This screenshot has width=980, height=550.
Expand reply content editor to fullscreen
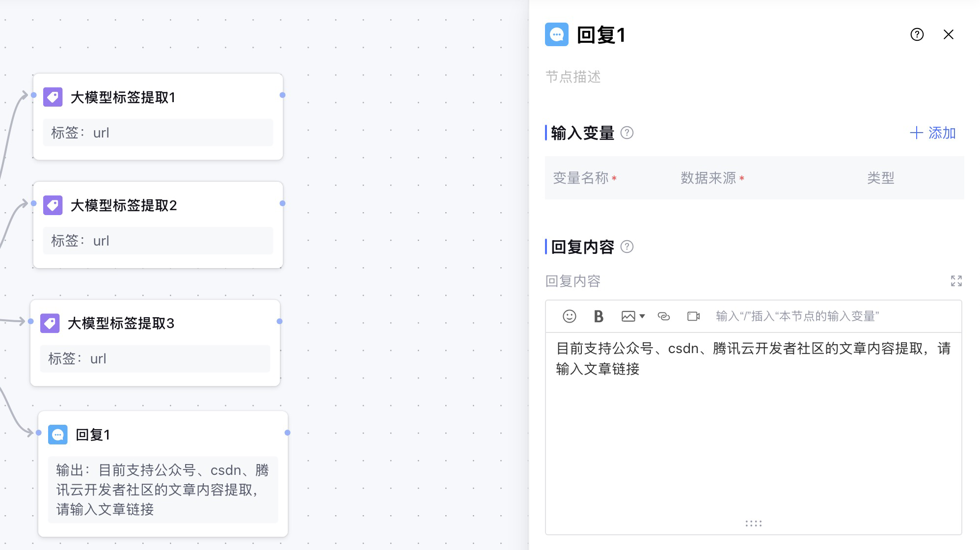pyautogui.click(x=956, y=281)
